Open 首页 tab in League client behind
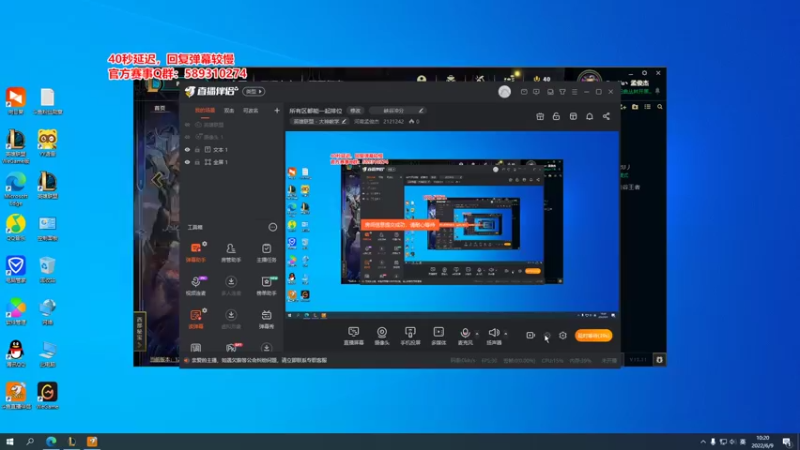Screen dimensions: 800x450 click(x=160, y=108)
